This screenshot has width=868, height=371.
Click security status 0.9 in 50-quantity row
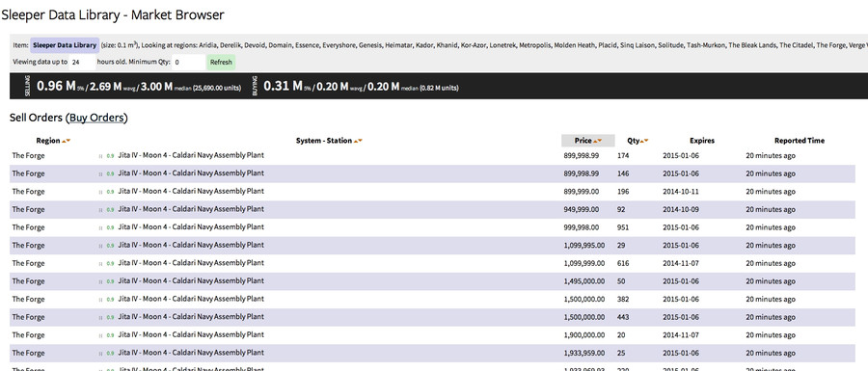(110, 281)
